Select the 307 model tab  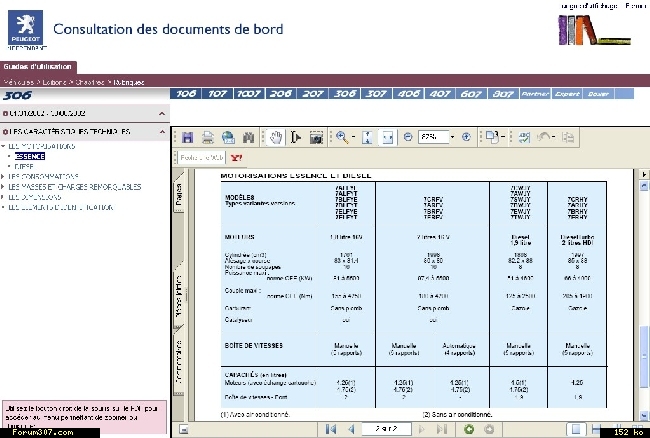[376, 94]
